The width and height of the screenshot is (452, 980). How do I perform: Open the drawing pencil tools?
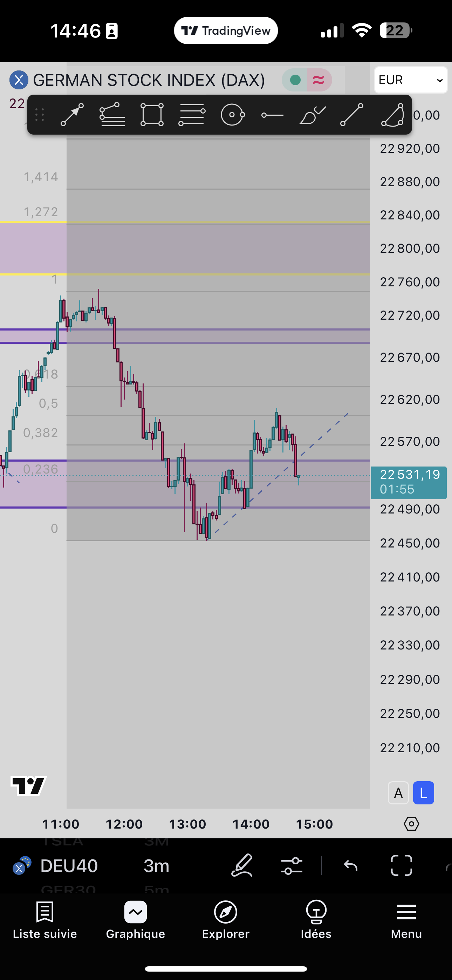pos(242,865)
